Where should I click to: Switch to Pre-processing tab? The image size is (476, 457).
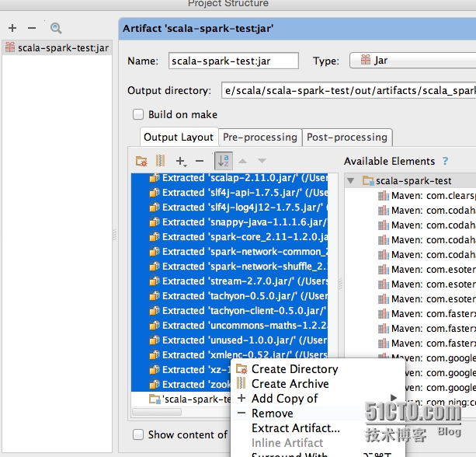(x=260, y=137)
